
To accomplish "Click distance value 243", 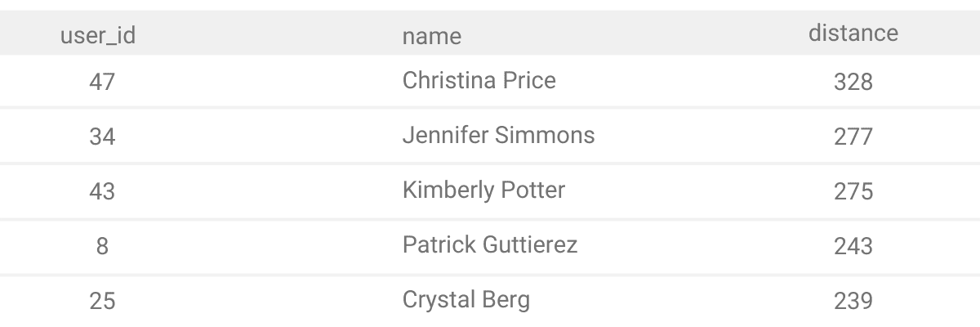I will coord(853,246).
